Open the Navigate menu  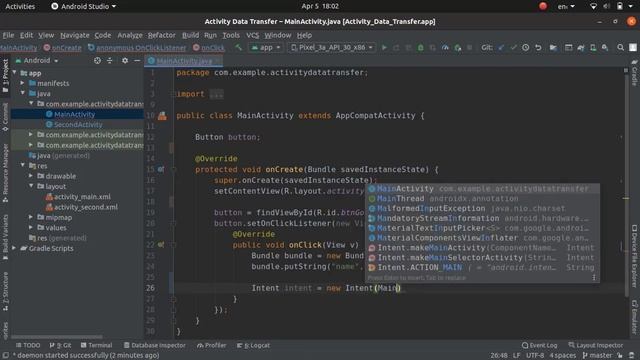[x=75, y=35]
